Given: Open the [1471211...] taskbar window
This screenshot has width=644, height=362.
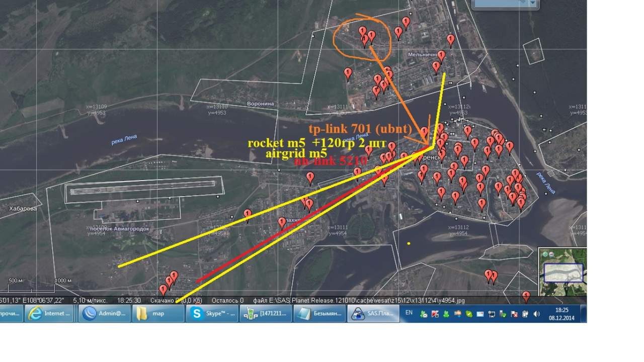Looking at the screenshot, I should tap(266, 314).
